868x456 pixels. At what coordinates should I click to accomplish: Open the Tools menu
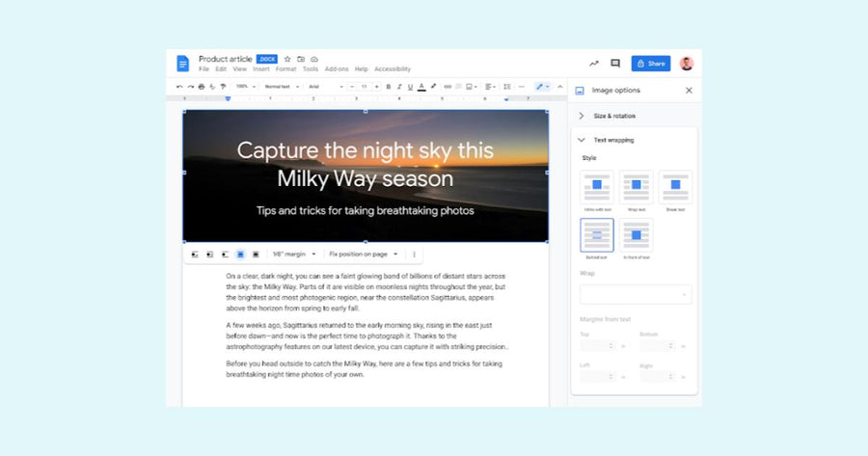click(311, 69)
